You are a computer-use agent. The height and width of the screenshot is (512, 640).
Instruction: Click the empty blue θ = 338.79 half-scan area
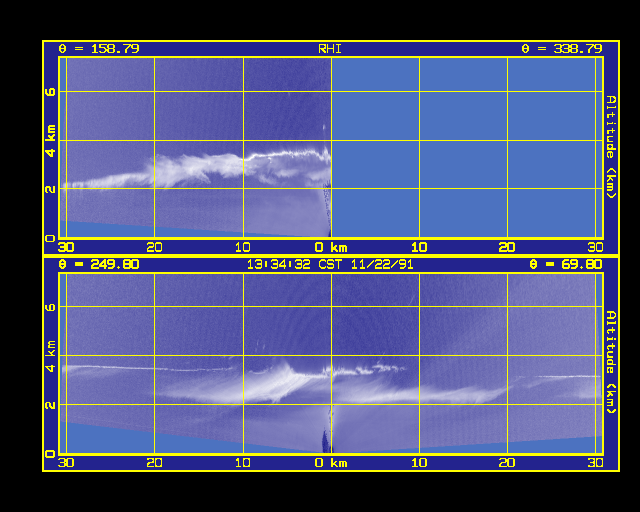pyautogui.click(x=467, y=147)
